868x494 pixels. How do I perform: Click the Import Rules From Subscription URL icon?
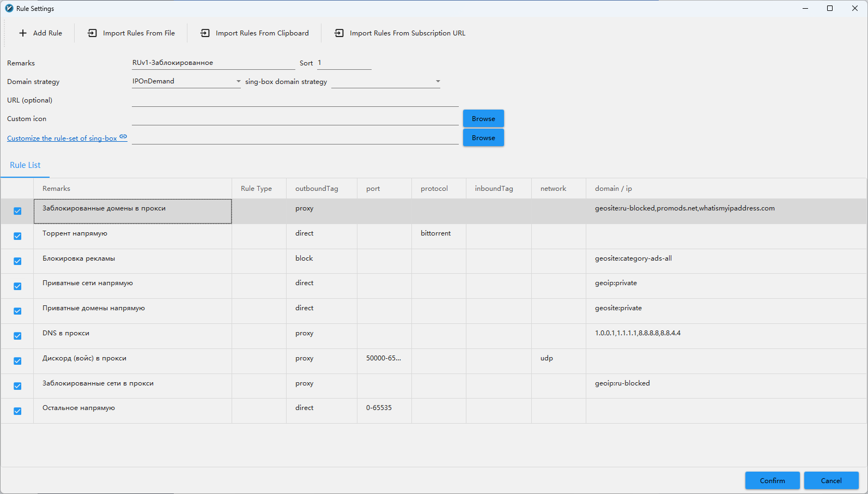(x=339, y=33)
